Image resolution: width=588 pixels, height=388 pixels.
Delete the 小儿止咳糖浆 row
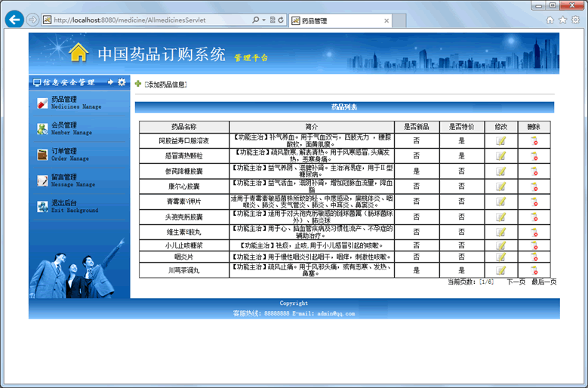534,245
